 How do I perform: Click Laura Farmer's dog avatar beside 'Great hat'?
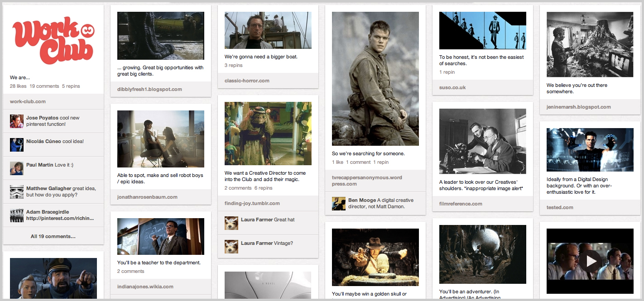pyautogui.click(x=231, y=223)
